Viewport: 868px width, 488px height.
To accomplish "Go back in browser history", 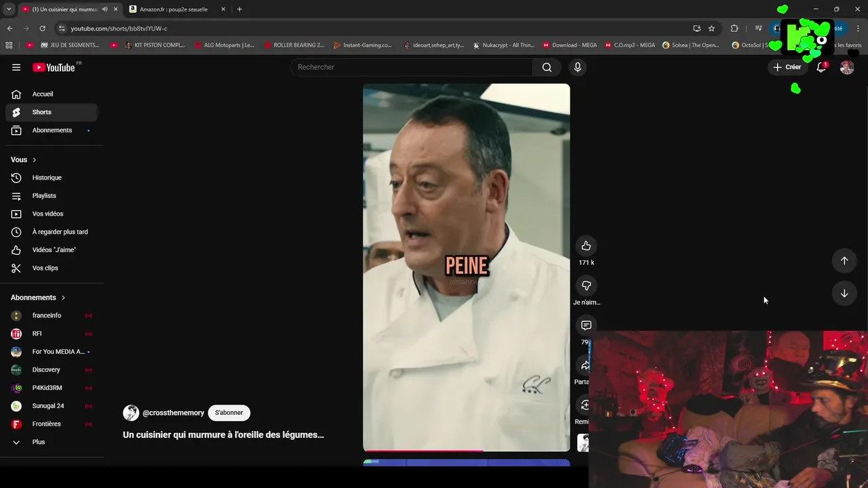I will [9, 28].
